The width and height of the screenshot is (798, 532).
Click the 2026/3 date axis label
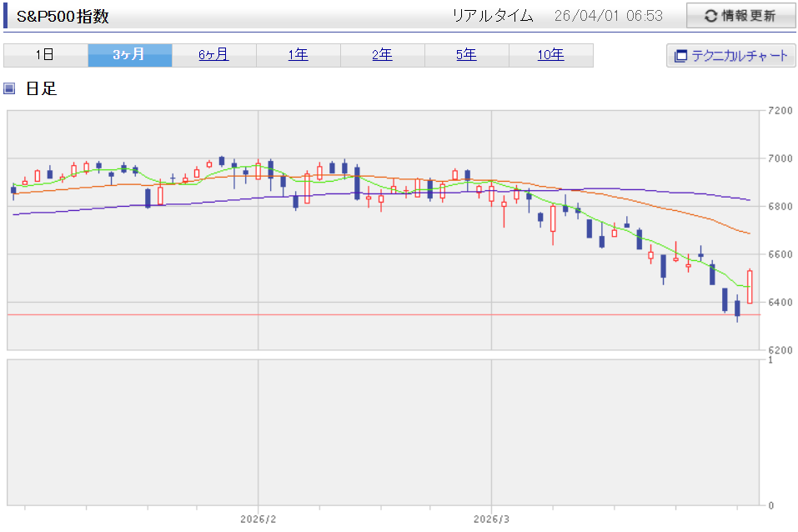492,519
